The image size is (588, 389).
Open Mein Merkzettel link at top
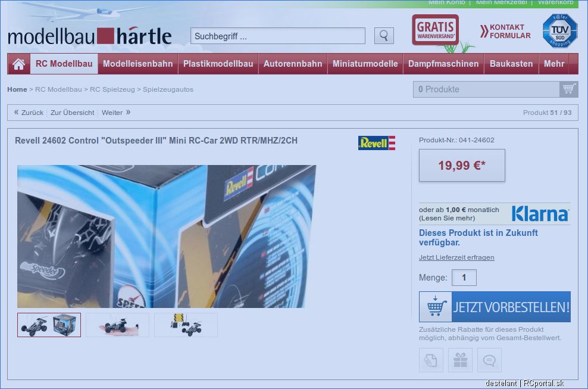point(501,2)
